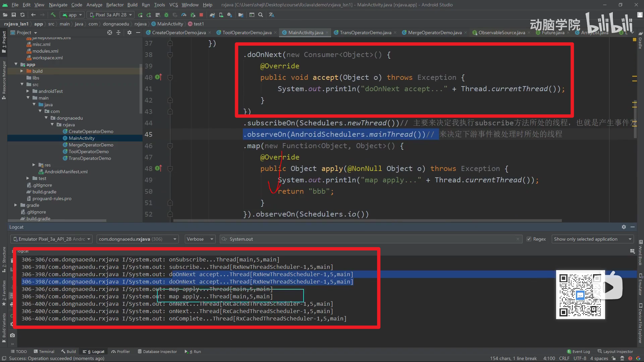Click the Debug app bug icon

coord(166,15)
